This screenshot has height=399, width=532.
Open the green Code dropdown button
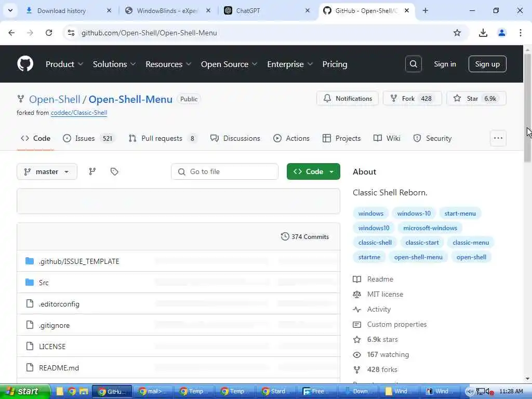tap(313, 171)
